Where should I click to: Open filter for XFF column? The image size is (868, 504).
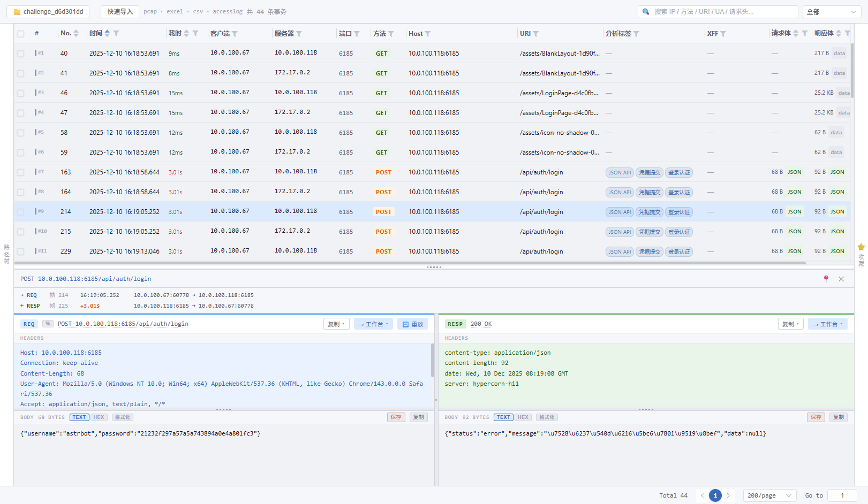(x=723, y=34)
